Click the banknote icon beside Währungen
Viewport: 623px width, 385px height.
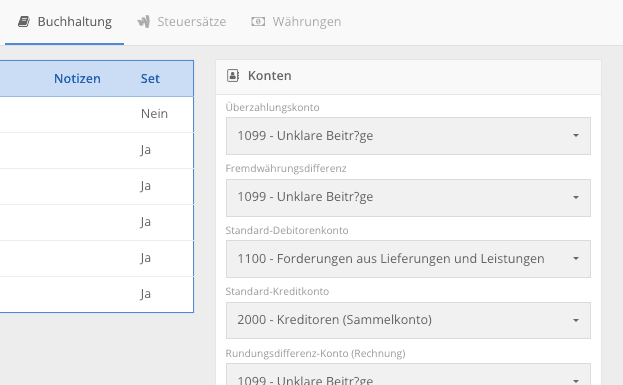[258, 21]
